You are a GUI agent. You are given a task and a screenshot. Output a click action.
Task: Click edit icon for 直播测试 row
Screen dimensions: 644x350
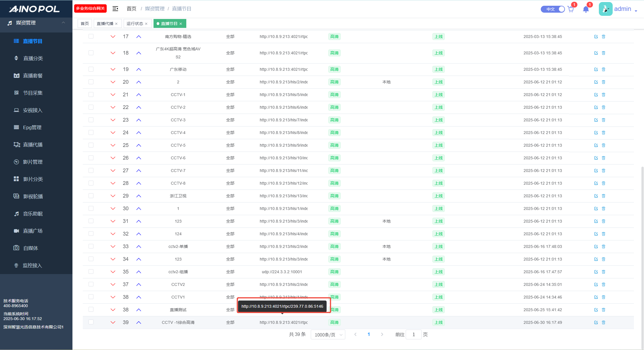pos(596,310)
